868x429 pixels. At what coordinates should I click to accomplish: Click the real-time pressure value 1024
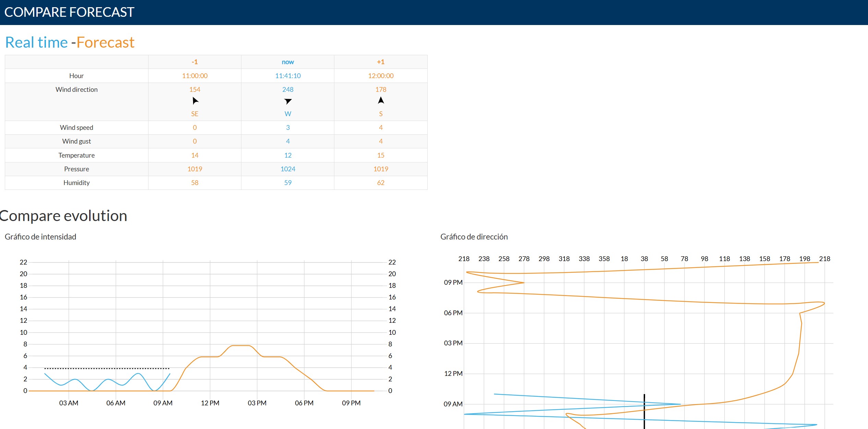pyautogui.click(x=288, y=169)
